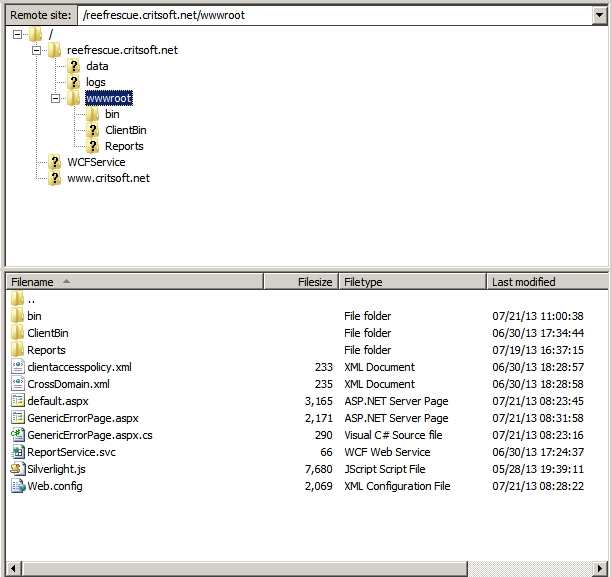The image size is (612, 577).
Task: Collapse the reefrescue.critsoft.net tree node
Action: tap(36, 50)
